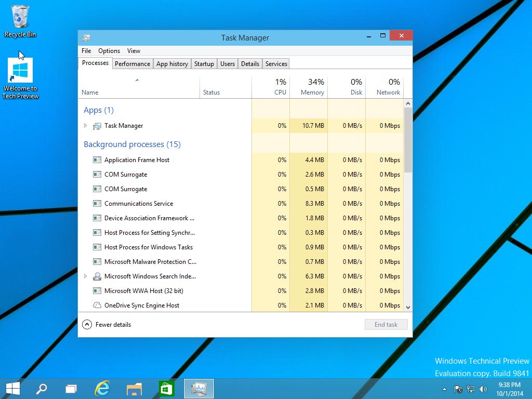The width and height of the screenshot is (532, 399).
Task: Sort by the Disk column header
Action: tap(347, 87)
